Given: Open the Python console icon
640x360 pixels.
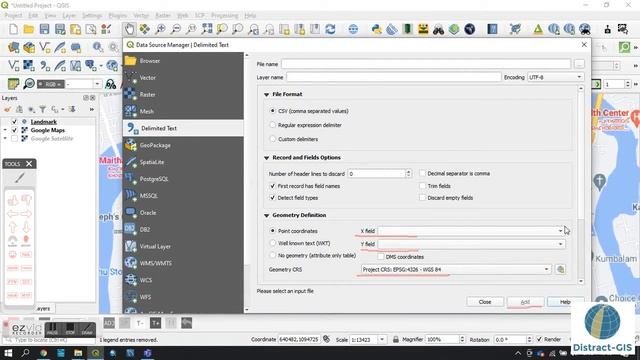Looking at the screenshot, I should point(376,29).
